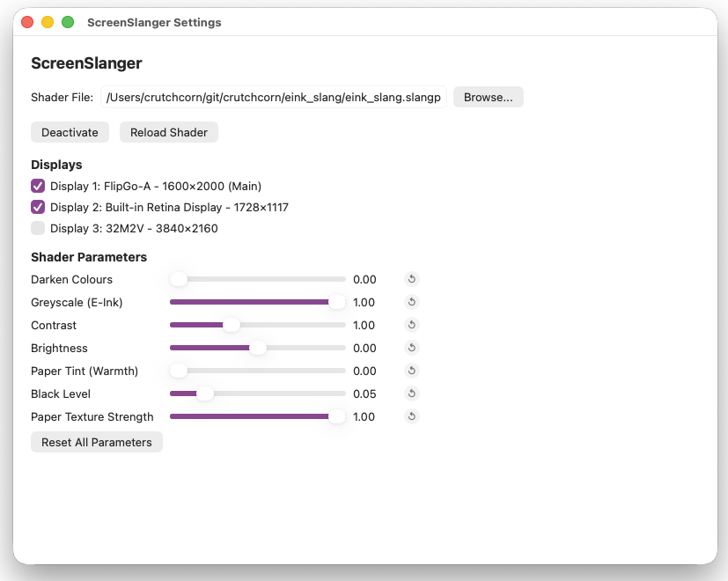
Task: Click the Paper Tint (Warmth) slider thumb
Action: (x=179, y=371)
